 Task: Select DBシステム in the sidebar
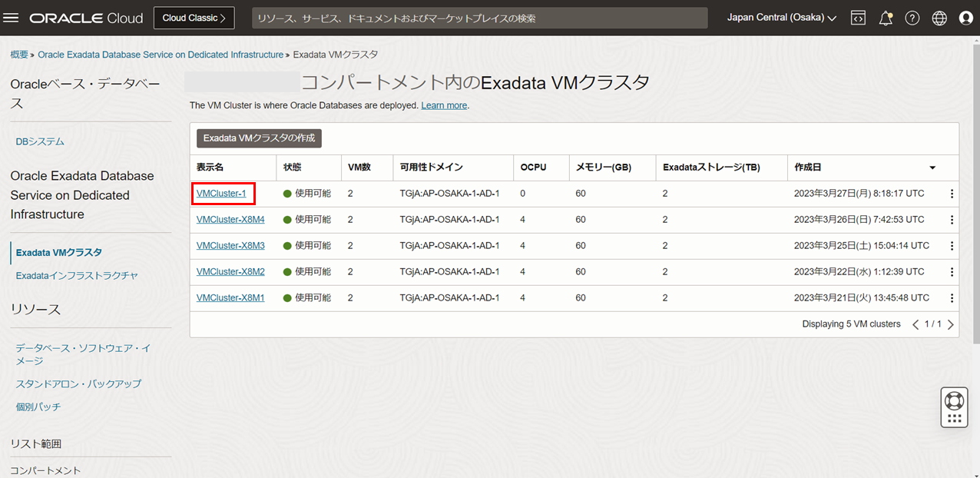[x=40, y=141]
